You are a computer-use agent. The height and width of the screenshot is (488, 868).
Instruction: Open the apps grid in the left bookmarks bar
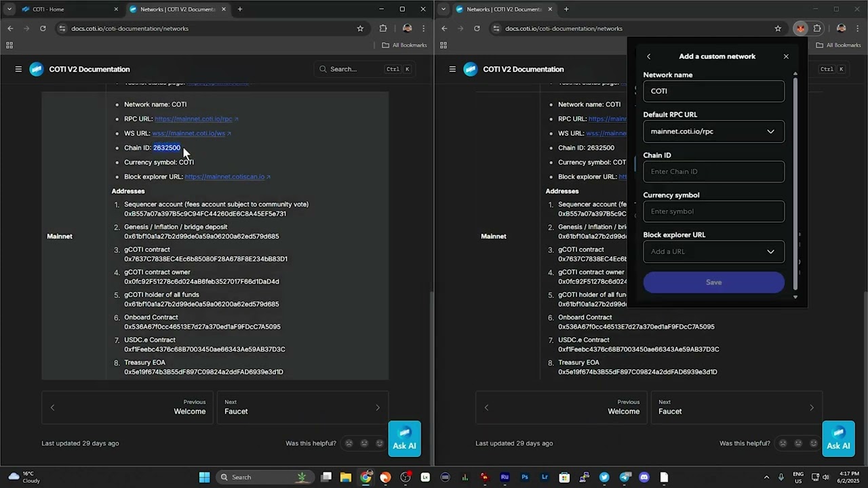(9, 45)
